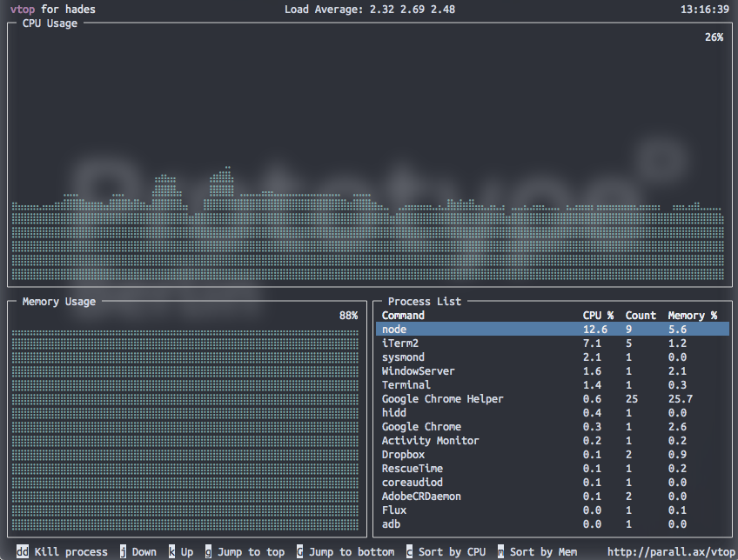Click the Google Chrome process entry
This screenshot has height=560, width=738.
(x=553, y=427)
